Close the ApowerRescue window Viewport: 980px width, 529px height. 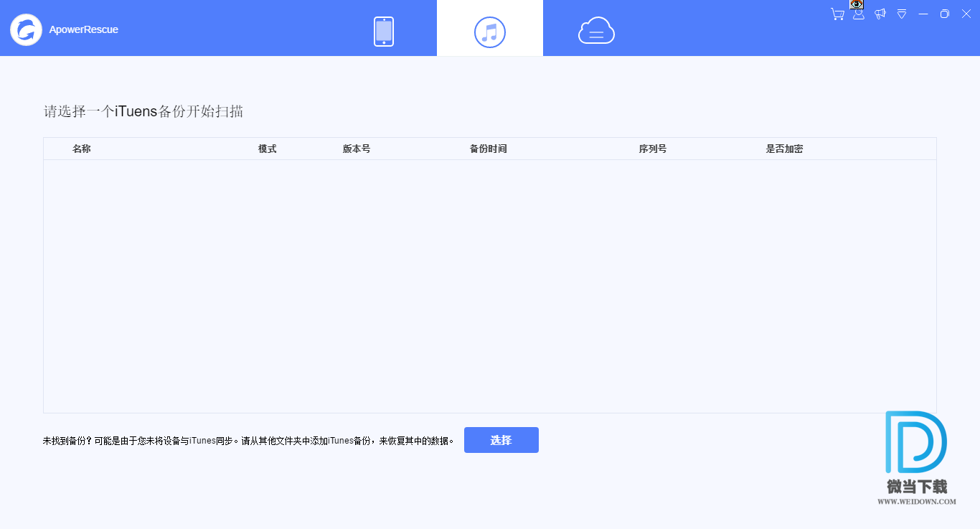tap(966, 14)
